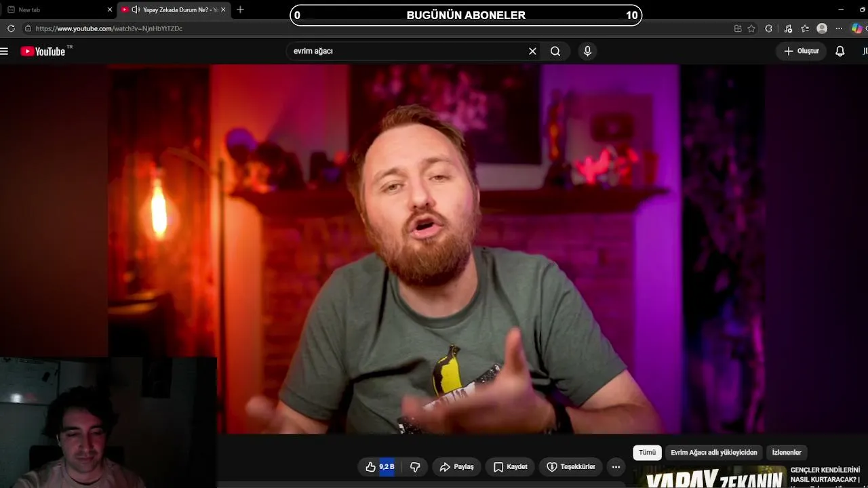Clear the search box with the X
The width and height of the screenshot is (868, 488).
(532, 52)
